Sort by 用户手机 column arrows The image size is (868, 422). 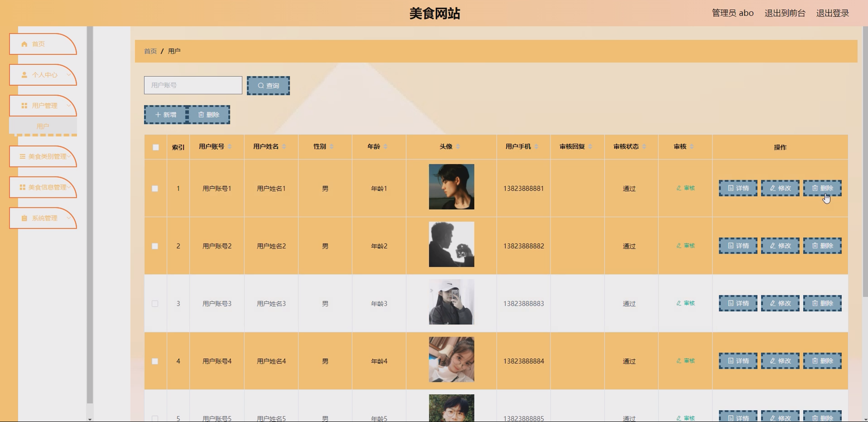[x=536, y=147]
